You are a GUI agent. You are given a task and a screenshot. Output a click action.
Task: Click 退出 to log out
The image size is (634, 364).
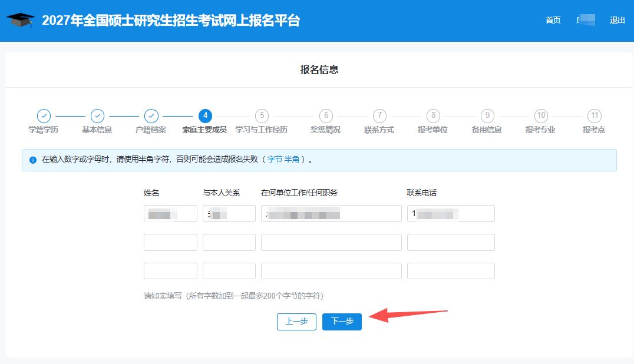[x=617, y=20]
